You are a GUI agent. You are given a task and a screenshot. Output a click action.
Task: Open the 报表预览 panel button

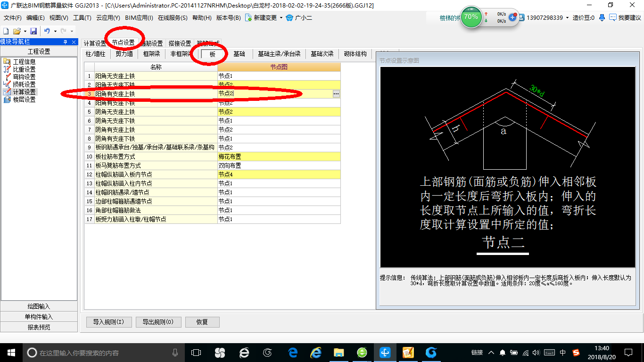click(x=39, y=327)
